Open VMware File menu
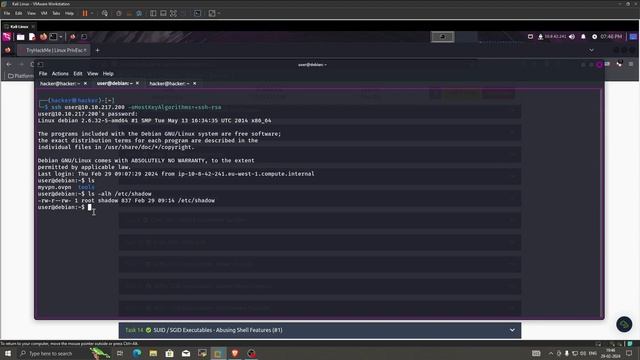The height and width of the screenshot is (360, 640). pyautogui.click(x=7, y=13)
